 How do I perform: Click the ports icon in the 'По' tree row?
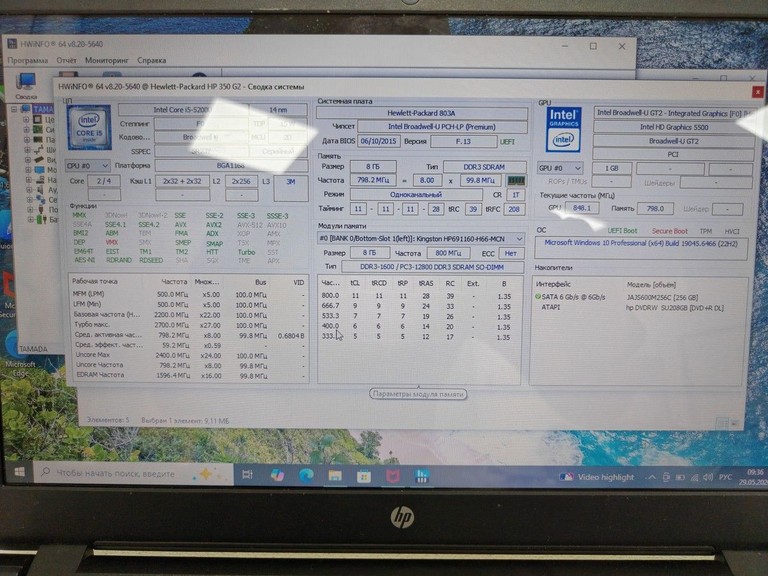tap(41, 210)
